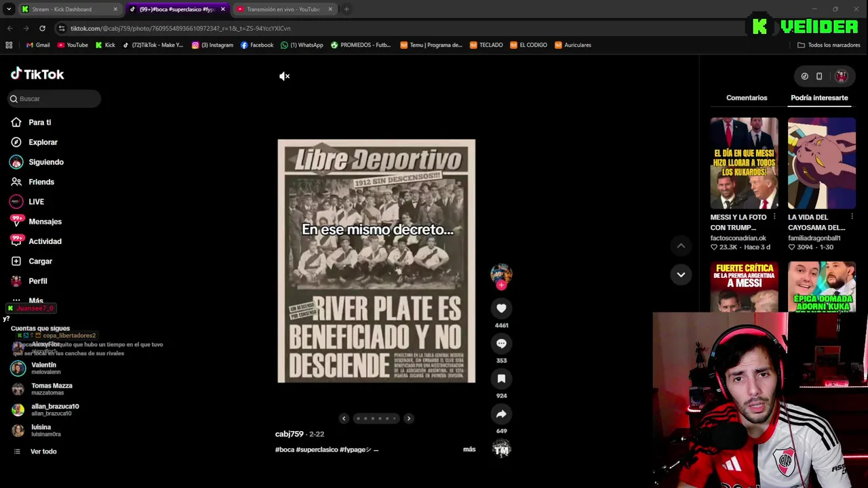Image resolution: width=868 pixels, height=488 pixels.
Task: Close the TikTok browser tab
Action: coord(222,9)
